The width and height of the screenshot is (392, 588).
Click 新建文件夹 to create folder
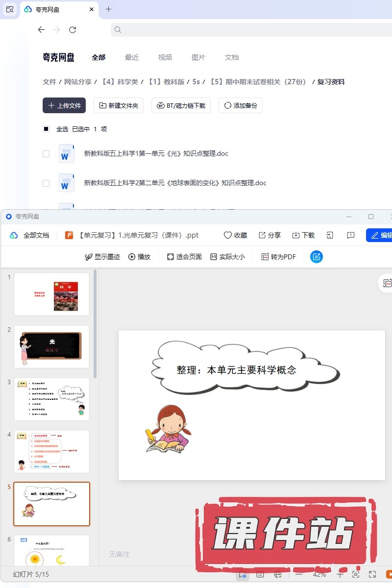(x=119, y=105)
